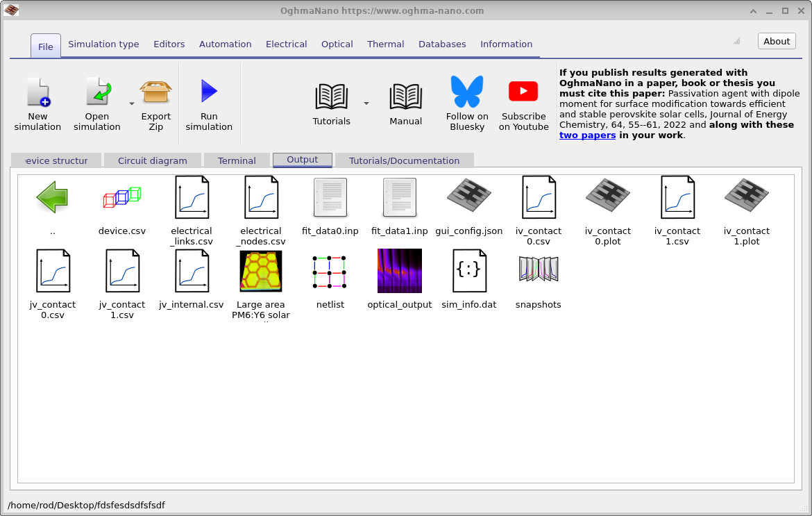
Task: Click the About button
Action: pyautogui.click(x=776, y=40)
